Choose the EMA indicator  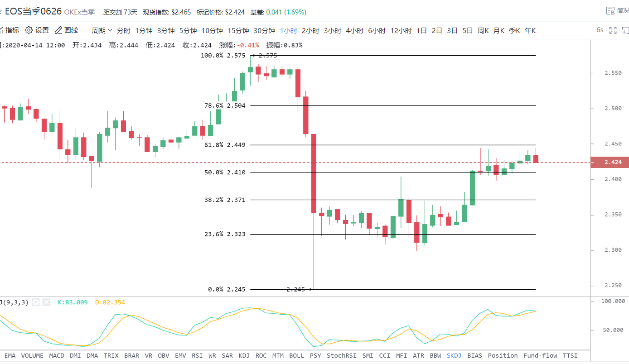10,355
